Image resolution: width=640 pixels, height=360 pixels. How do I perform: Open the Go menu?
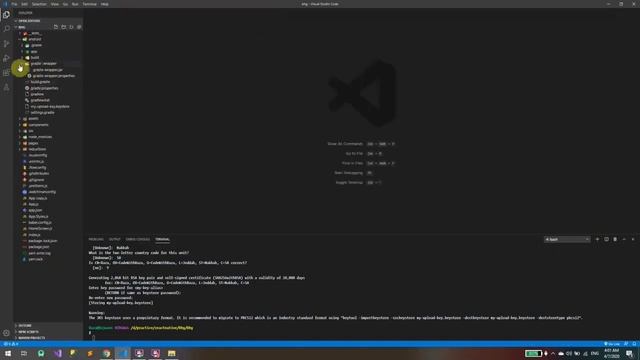pos(65,4)
